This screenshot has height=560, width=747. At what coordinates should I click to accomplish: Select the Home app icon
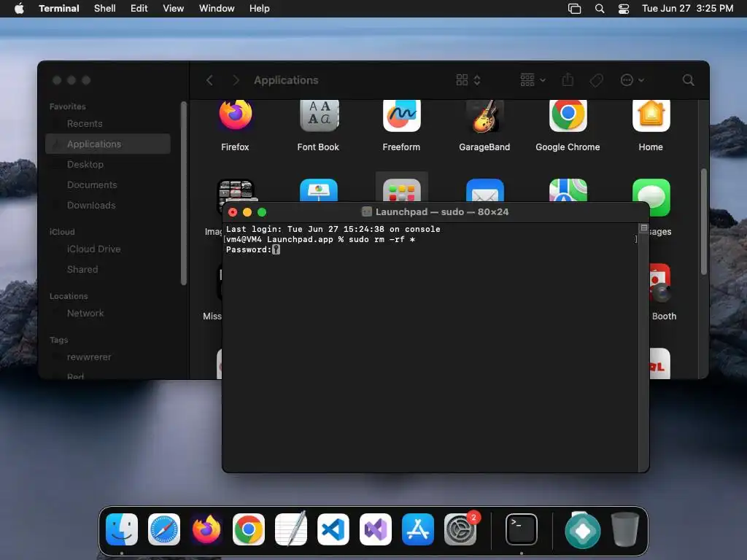[651, 115]
